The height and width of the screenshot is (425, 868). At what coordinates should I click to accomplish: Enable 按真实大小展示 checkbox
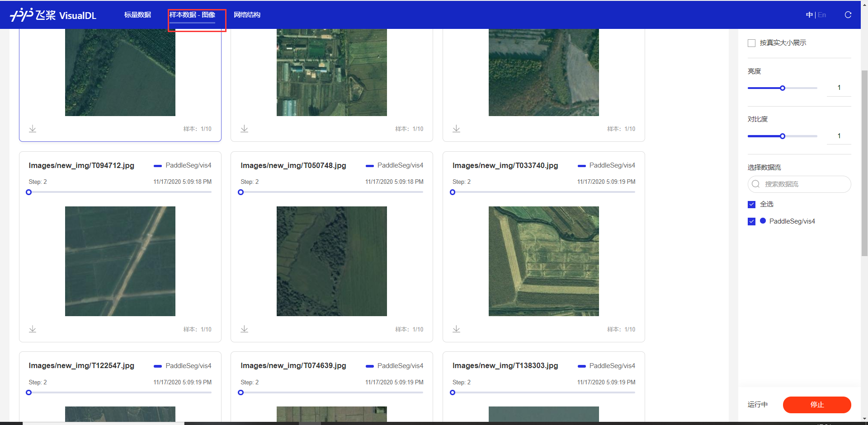752,43
